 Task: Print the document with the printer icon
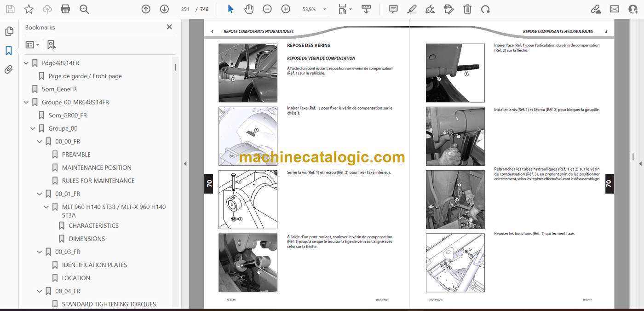pyautogui.click(x=65, y=9)
